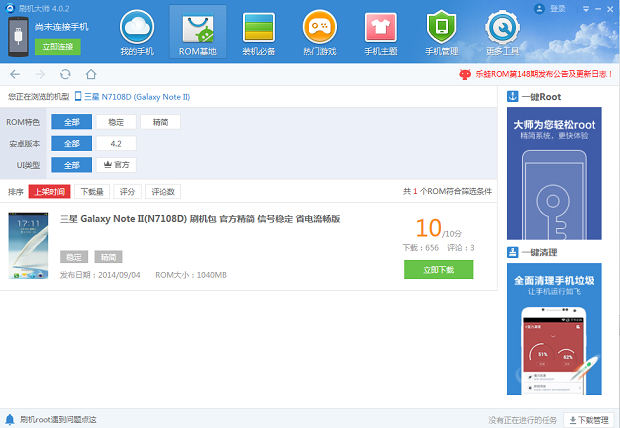
Task: Go to the home page icon
Action: click(x=91, y=74)
